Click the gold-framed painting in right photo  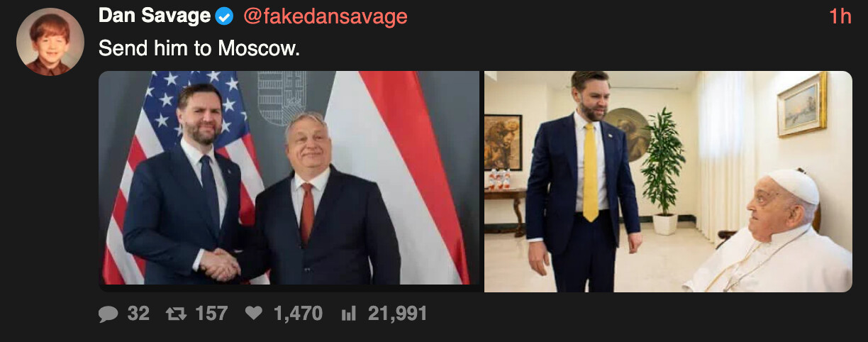pos(801,104)
